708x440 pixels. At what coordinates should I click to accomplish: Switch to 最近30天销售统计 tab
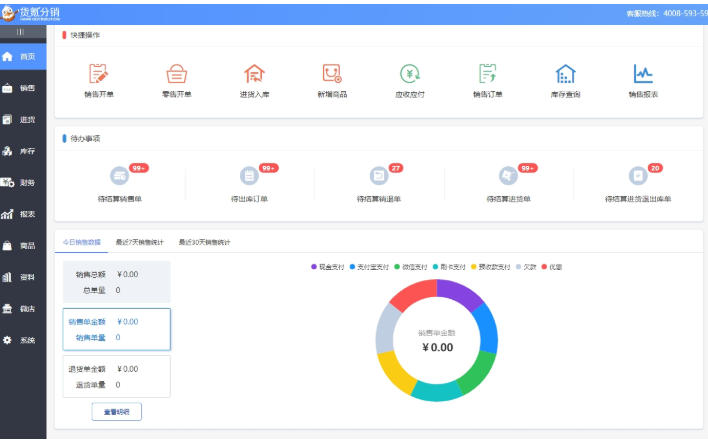pyautogui.click(x=204, y=242)
